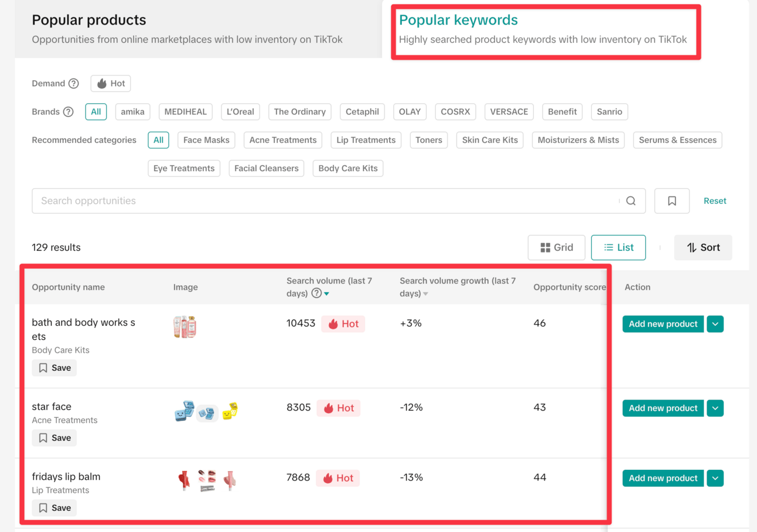The width and height of the screenshot is (757, 532).
Task: Filter by Cetaphil brand
Action: (362, 111)
